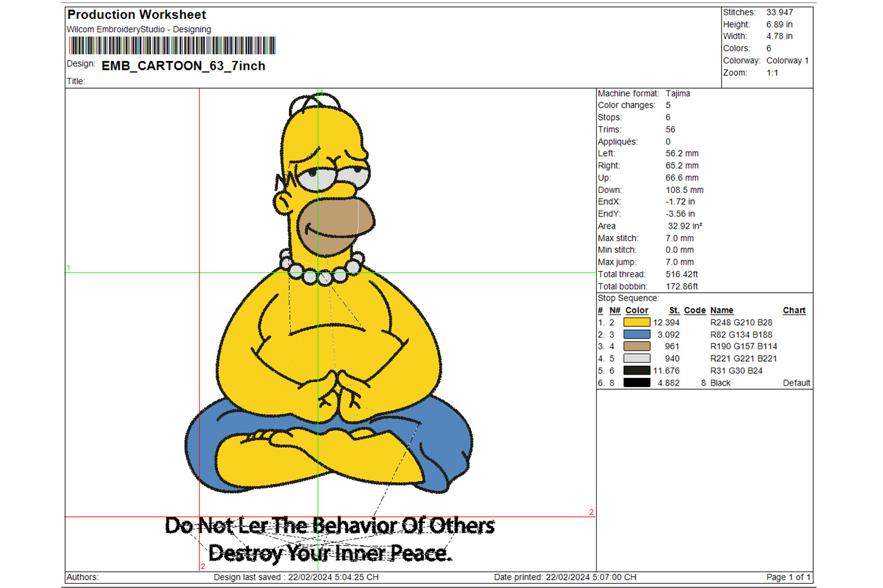Image resolution: width=883 pixels, height=588 pixels.
Task: Click the Chart column header
Action: (x=794, y=310)
